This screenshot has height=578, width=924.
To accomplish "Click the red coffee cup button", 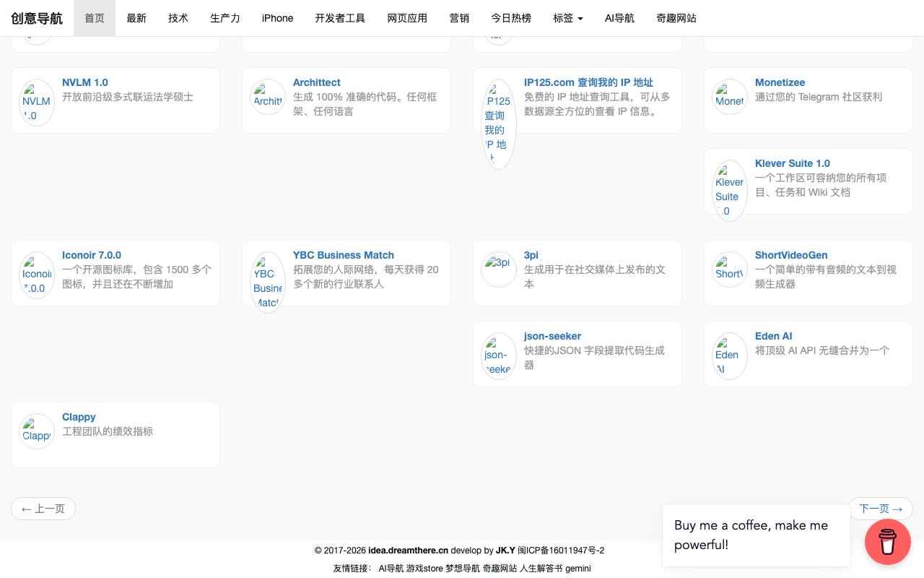I will click(x=888, y=542).
